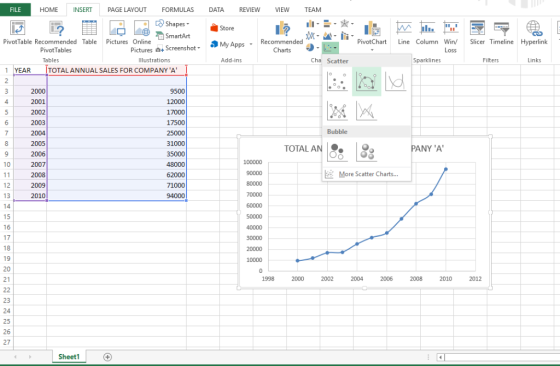Viewport: 560px width, 366px height.
Task: Click the Hyperlink icon
Action: point(534,32)
